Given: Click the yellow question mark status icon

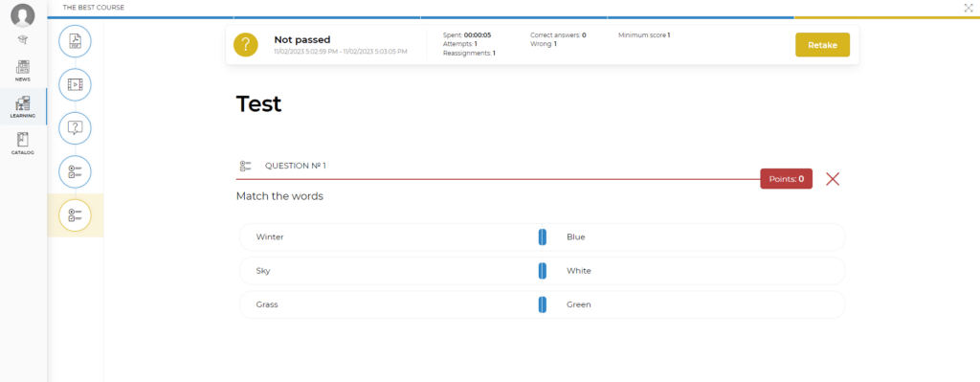Looking at the screenshot, I should [x=246, y=45].
